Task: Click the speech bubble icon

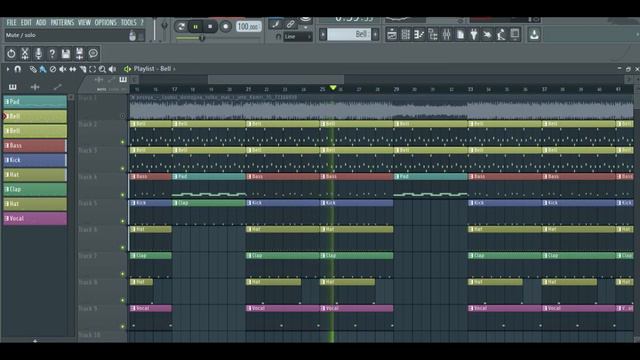Action: (x=93, y=53)
